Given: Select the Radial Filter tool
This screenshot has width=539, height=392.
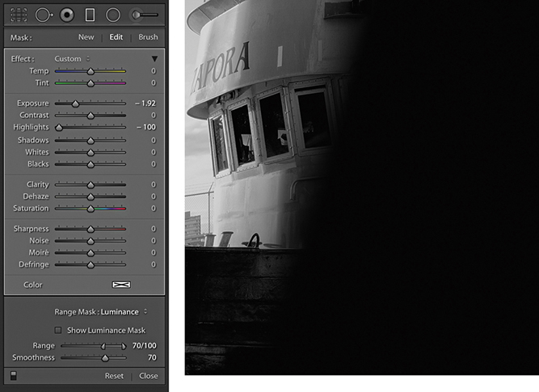Looking at the screenshot, I should pyautogui.click(x=113, y=15).
